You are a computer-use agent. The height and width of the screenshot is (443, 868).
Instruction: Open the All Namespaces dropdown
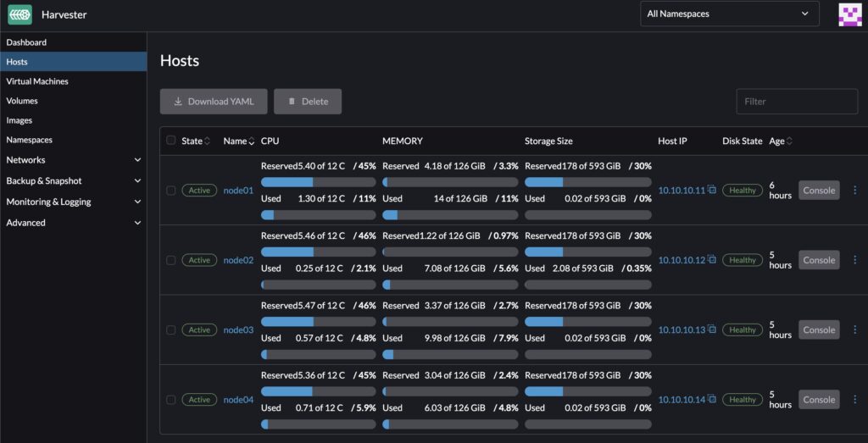click(x=729, y=14)
